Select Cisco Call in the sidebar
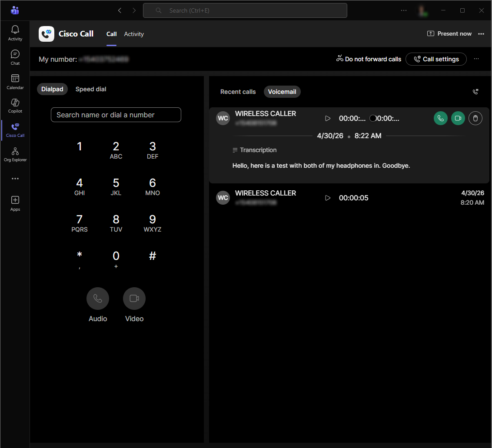 tap(15, 130)
